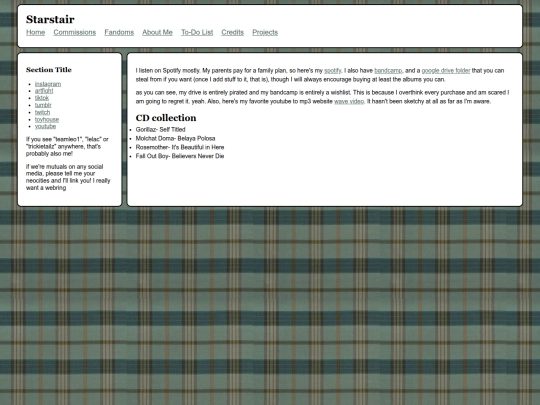Visit the About Me page

pos(157,32)
